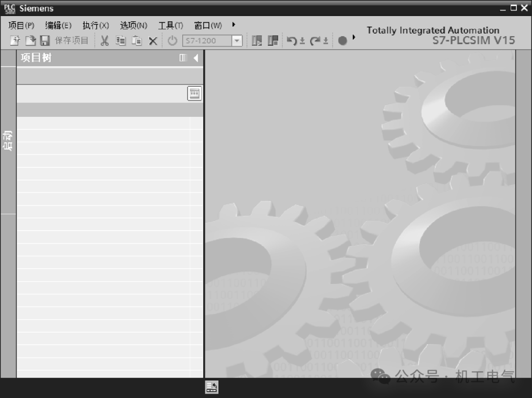532x398 pixels.
Task: Click the undo arrow icon
Action: click(x=292, y=41)
